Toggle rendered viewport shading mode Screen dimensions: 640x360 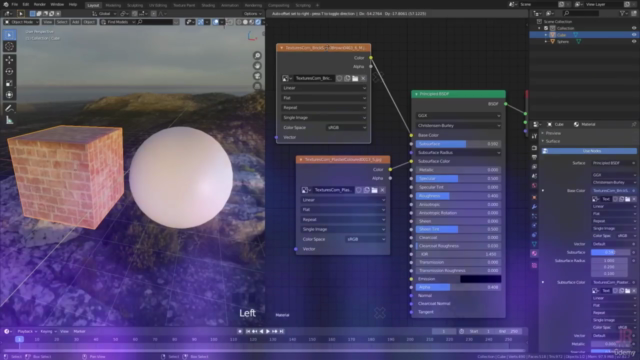coord(258,22)
